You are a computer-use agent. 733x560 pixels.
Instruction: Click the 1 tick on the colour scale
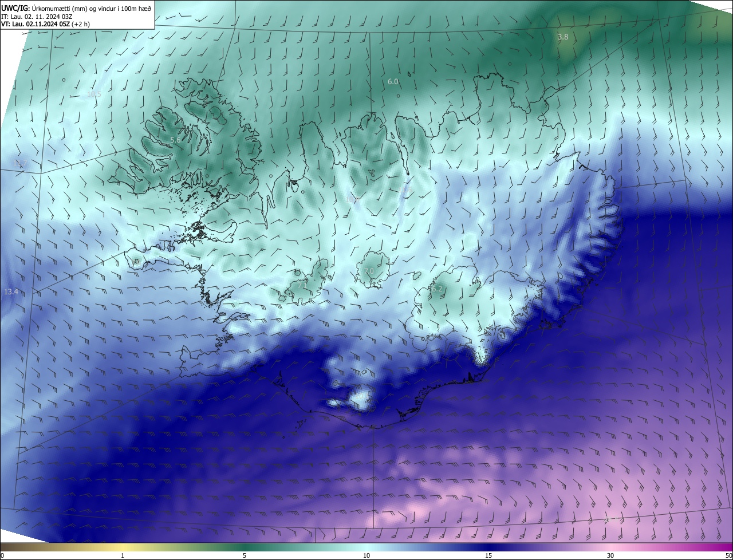click(123, 555)
